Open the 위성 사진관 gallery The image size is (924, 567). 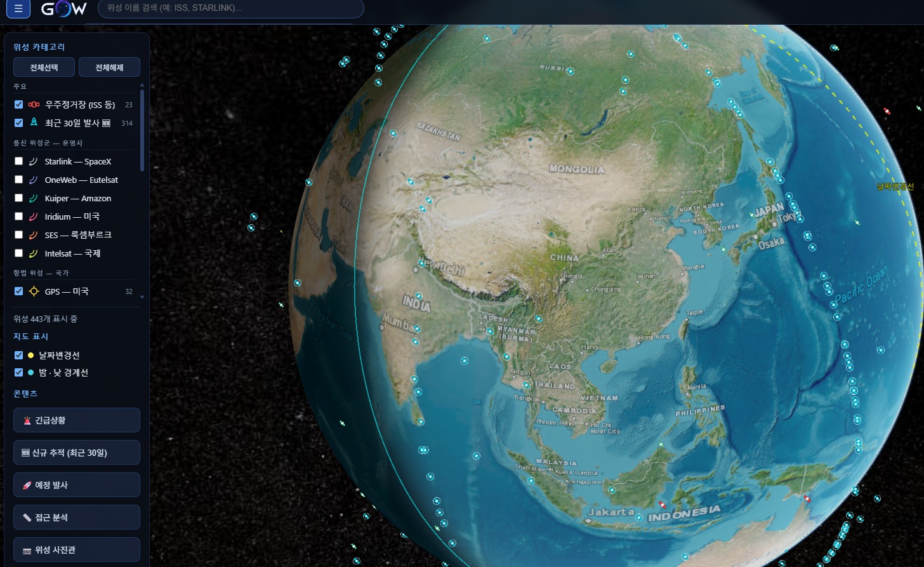tap(77, 550)
